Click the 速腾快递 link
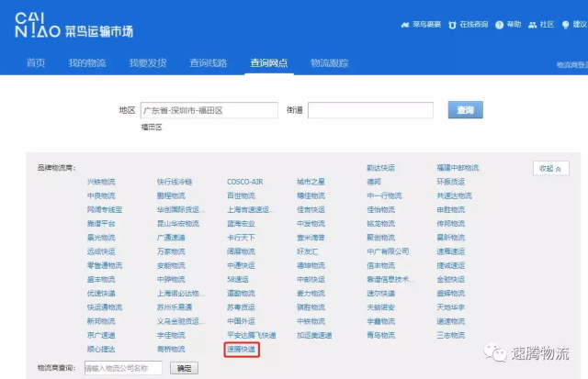This screenshot has width=588, height=379. pyautogui.click(x=241, y=349)
